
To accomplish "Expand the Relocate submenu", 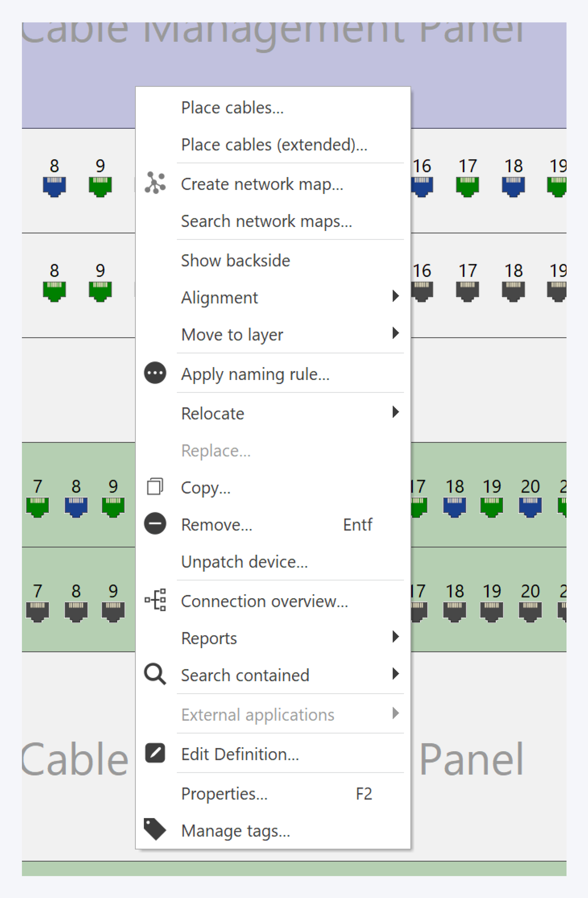I will (213, 413).
